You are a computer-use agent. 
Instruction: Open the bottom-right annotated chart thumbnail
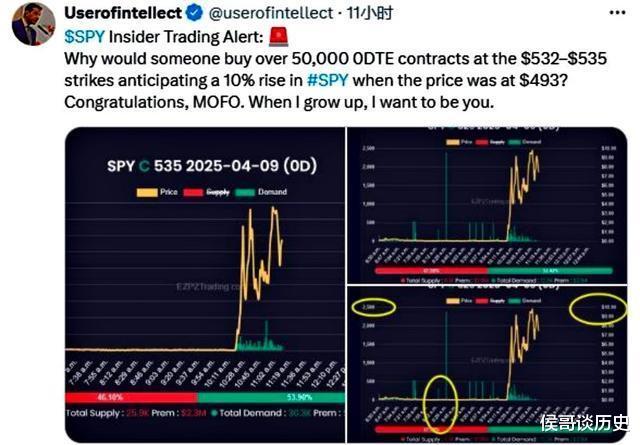pyautogui.click(x=487, y=365)
